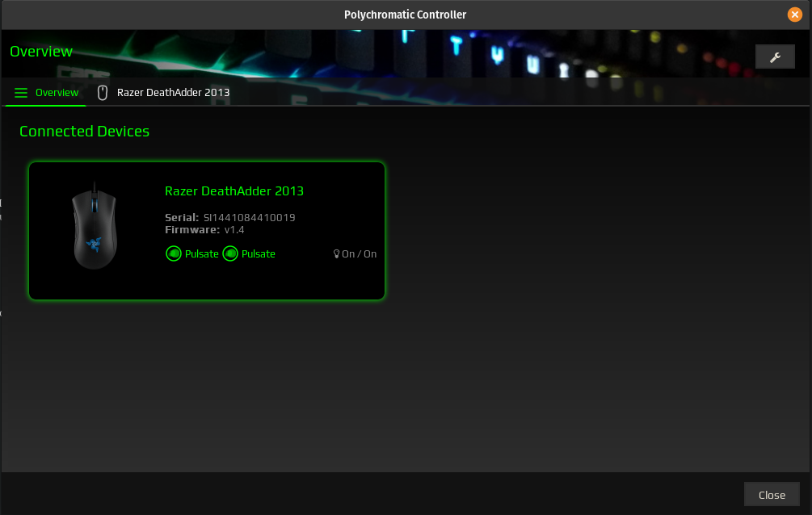Click the Connected Devices heading

[x=84, y=131]
